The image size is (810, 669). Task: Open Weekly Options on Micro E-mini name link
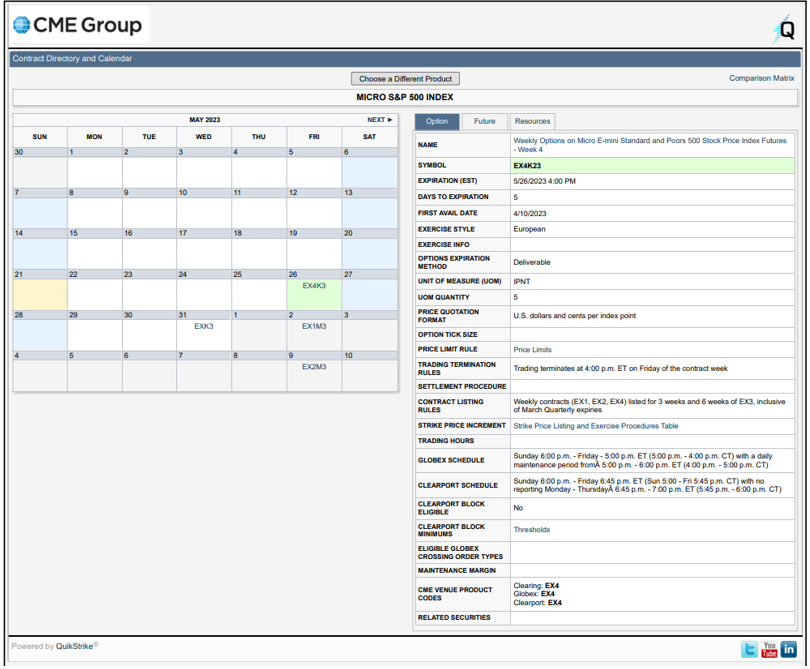click(x=650, y=145)
